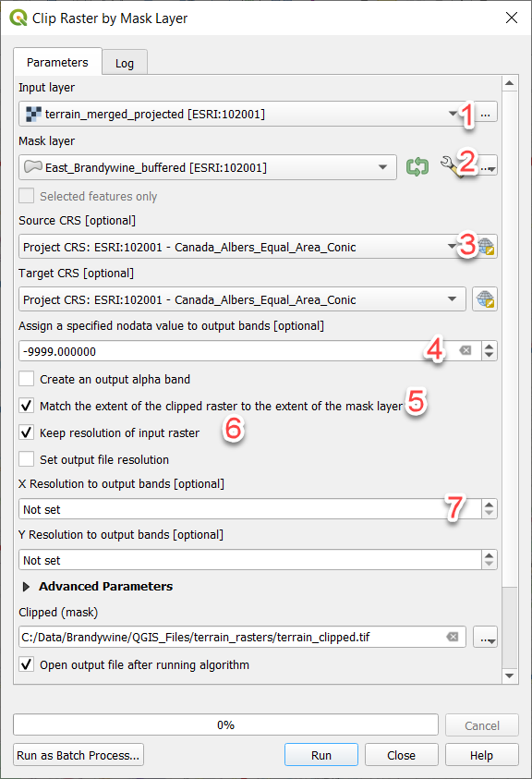Enable Create an output alpha band
The height and width of the screenshot is (779, 532).
pos(27,379)
